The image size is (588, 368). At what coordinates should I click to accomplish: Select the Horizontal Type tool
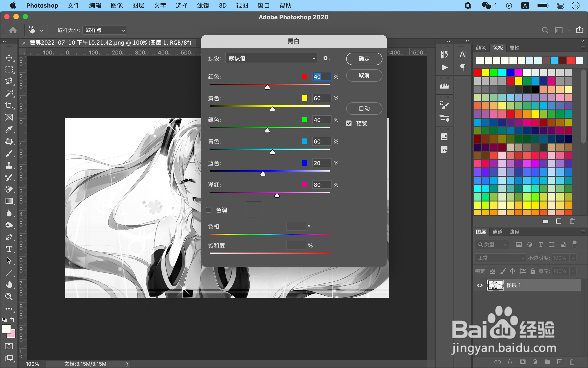[9, 249]
